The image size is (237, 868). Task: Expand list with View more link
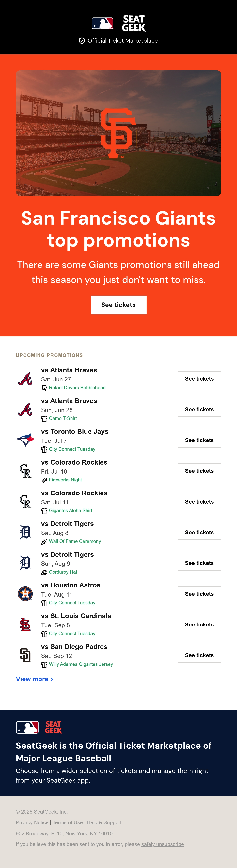tap(34, 679)
